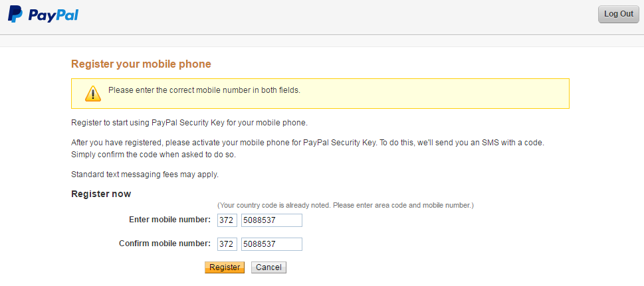The width and height of the screenshot is (644, 286).
Task: Submit the form with the Register button
Action: 225,267
